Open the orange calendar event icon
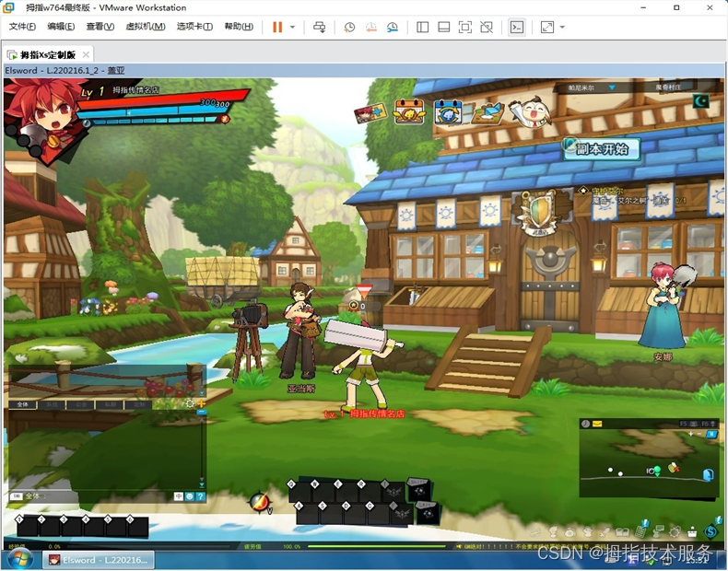Image resolution: width=728 pixels, height=571 pixels. pos(409,111)
